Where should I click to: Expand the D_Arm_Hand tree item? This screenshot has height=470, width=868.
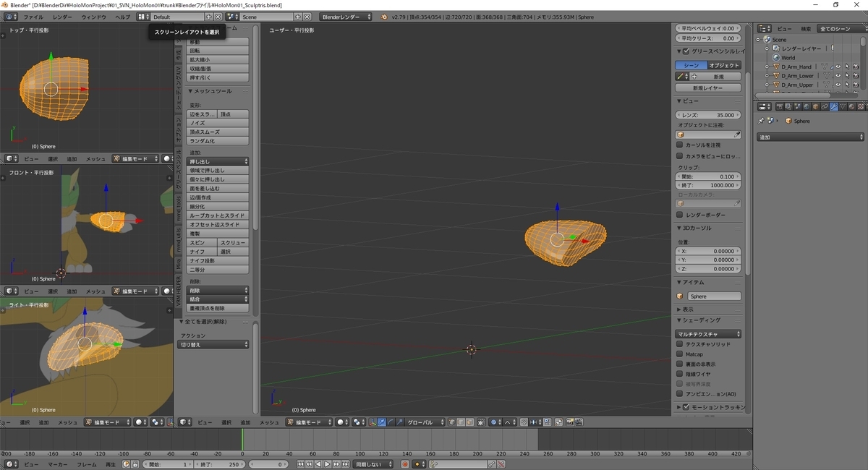tap(767, 67)
